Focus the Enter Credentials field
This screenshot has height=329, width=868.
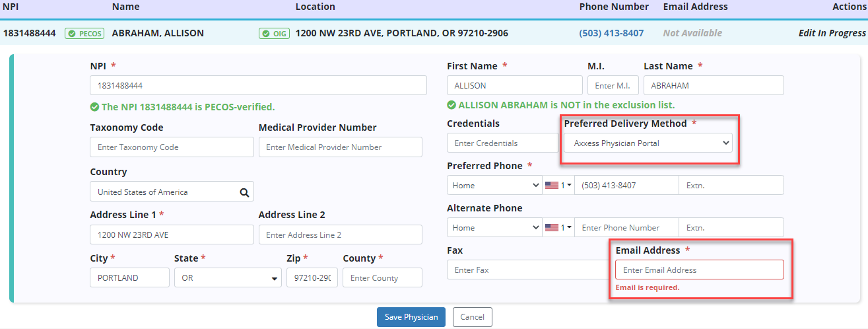coord(502,143)
